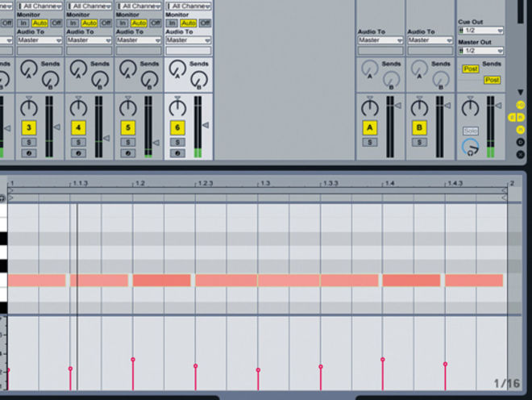Solo track 3 with its S button
The image size is (532, 400).
click(29, 142)
